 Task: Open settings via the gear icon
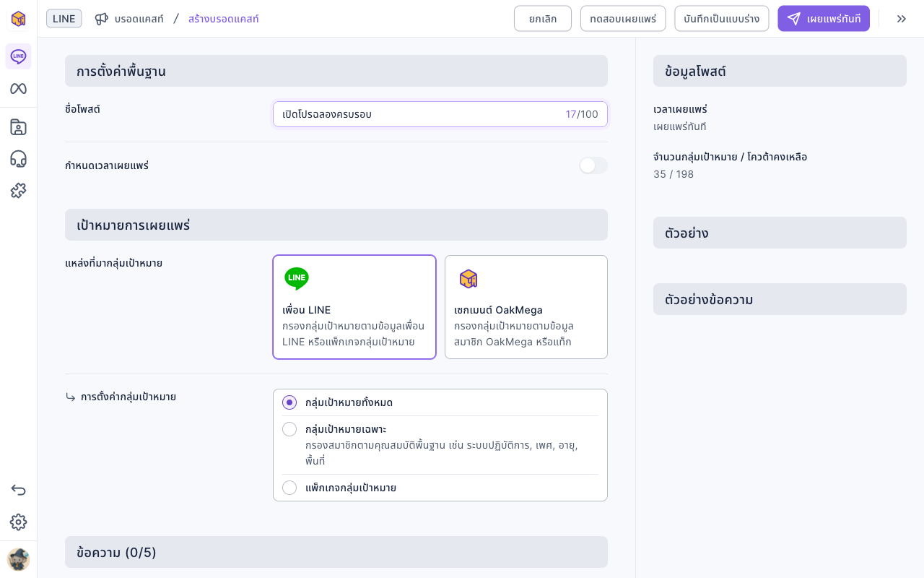18,522
